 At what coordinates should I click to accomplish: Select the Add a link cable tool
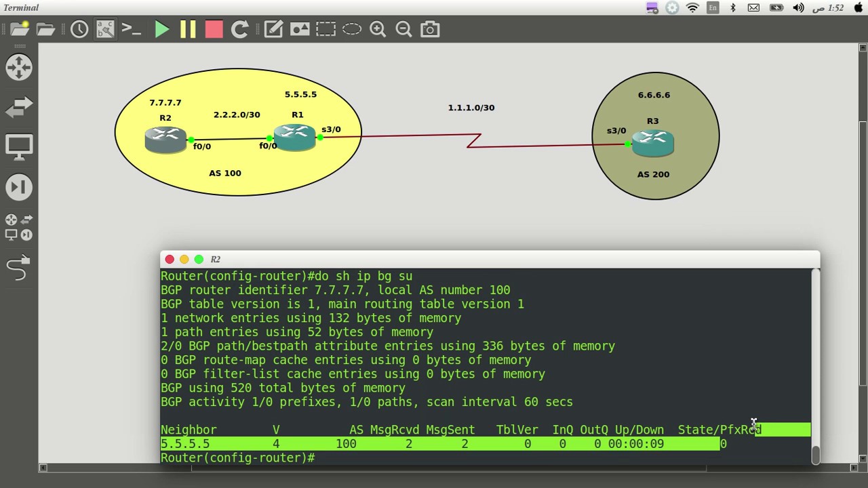[19, 268]
